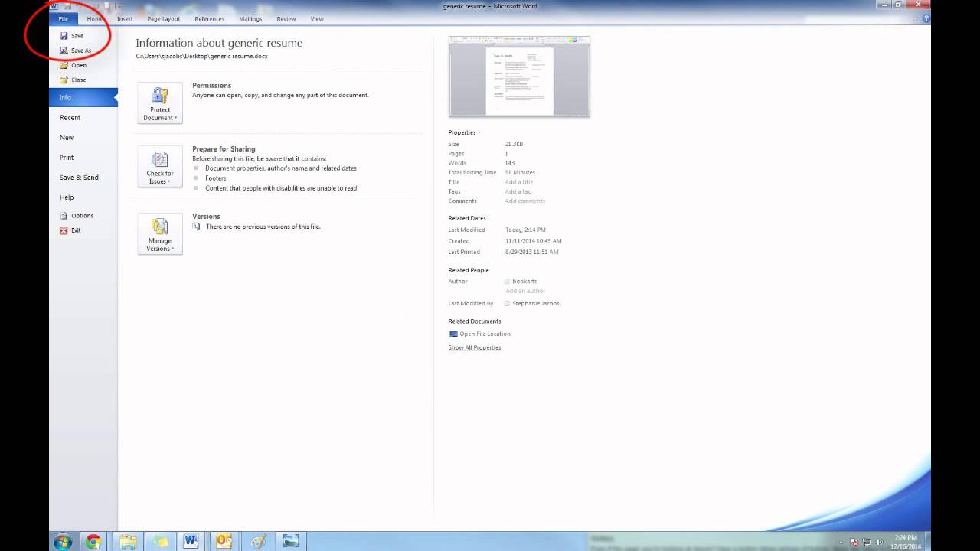Open Paint from the taskbar
The height and width of the screenshot is (551, 980).
coord(258,542)
